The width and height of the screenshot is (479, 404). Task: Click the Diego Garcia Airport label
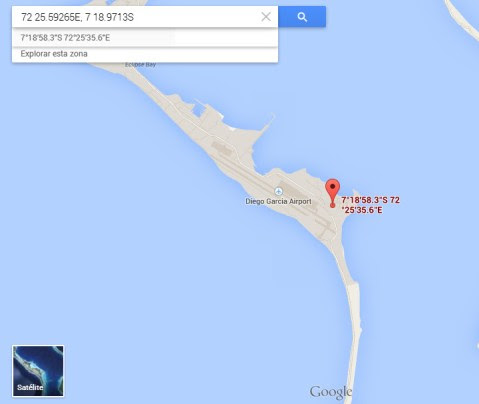pos(278,201)
